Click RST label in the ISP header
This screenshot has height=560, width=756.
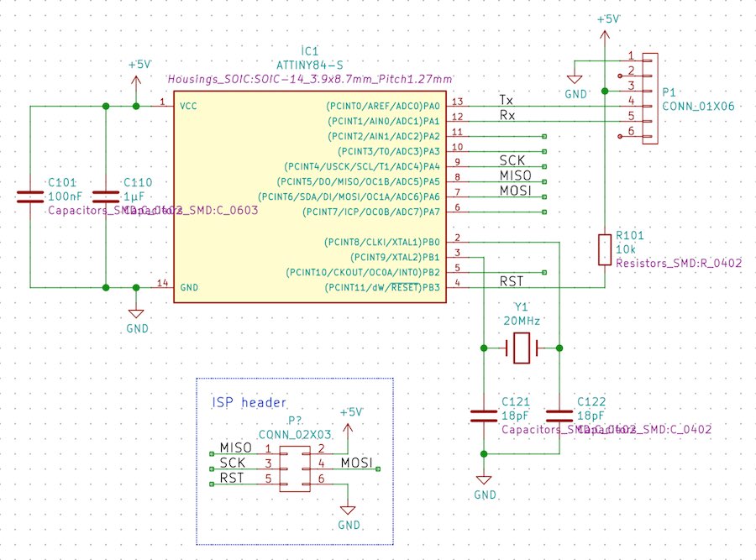(x=232, y=478)
